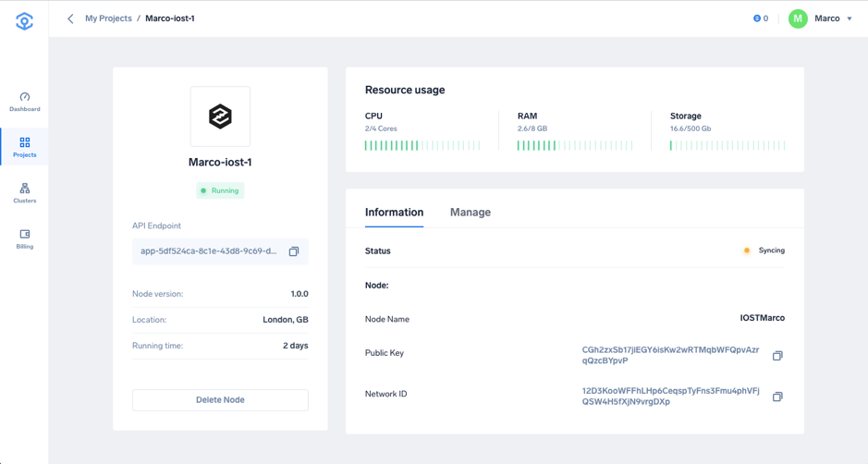Viewport: 868px width, 464px height.
Task: Open Clusters from the sidebar
Action: [24, 193]
